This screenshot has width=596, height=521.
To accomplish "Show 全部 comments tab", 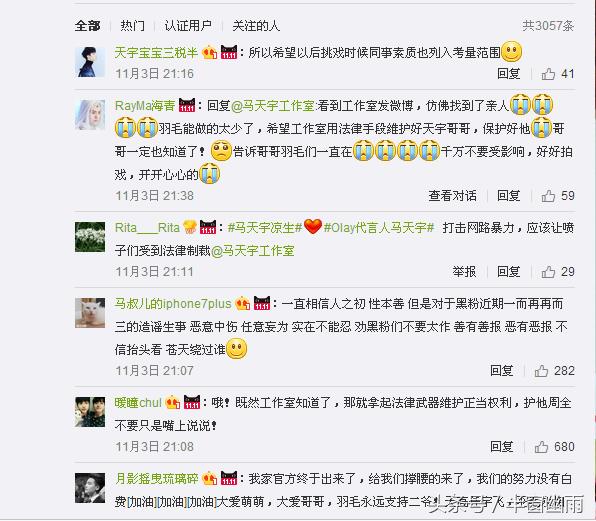I will [87, 26].
